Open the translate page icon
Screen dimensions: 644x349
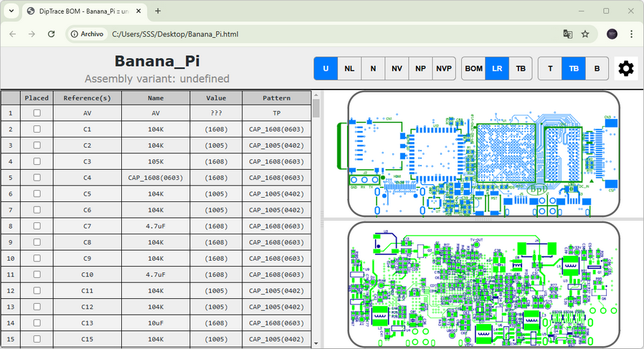[567, 34]
